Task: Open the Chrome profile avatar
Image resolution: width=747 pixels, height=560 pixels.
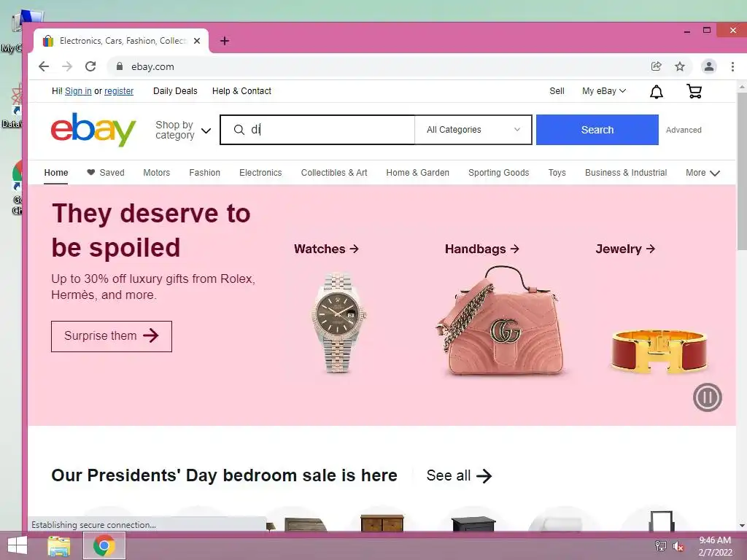Action: [709, 66]
